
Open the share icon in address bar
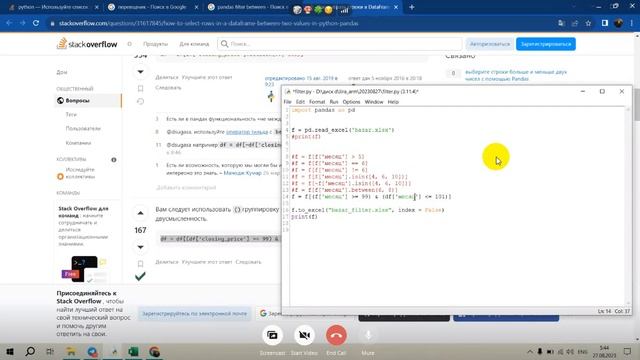(575, 23)
